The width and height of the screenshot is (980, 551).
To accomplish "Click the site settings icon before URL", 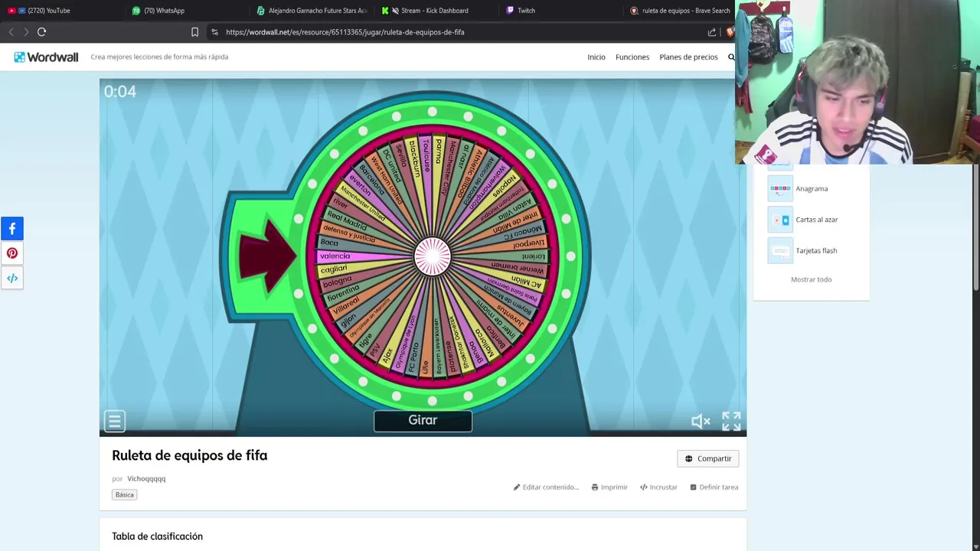I will click(214, 32).
